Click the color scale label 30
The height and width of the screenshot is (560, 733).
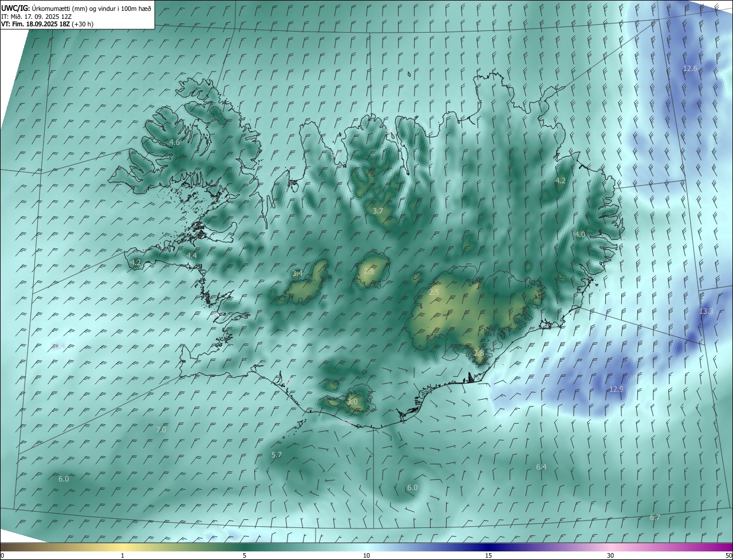click(x=610, y=556)
